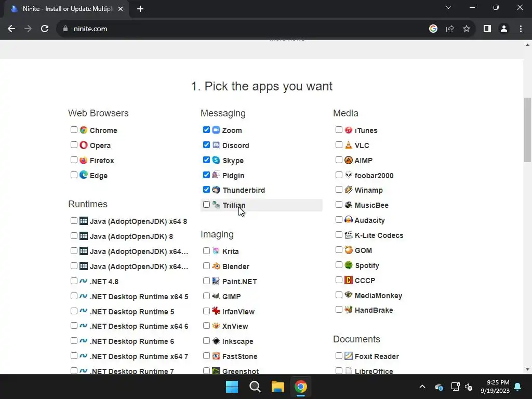532x399 pixels.
Task: Select the Ninite browser tab
Action: (x=66, y=9)
